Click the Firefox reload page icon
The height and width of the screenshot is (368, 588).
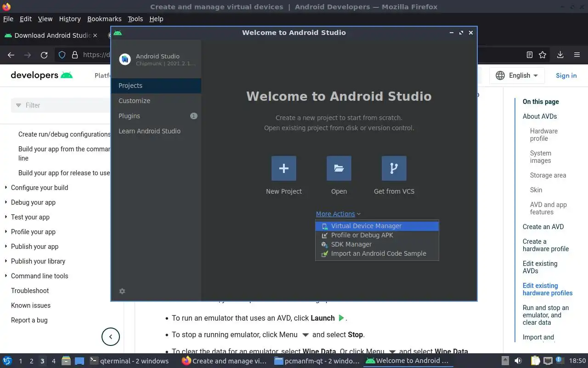[44, 55]
